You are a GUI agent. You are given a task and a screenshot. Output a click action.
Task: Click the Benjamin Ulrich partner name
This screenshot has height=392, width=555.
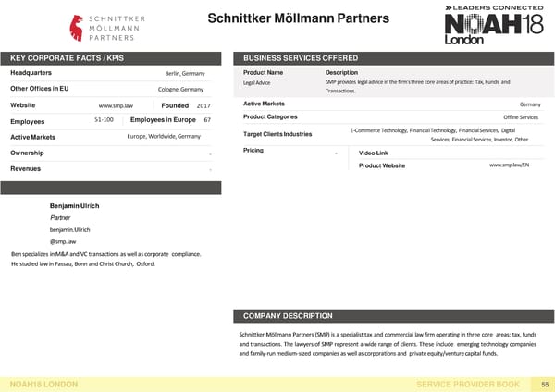pos(77,204)
